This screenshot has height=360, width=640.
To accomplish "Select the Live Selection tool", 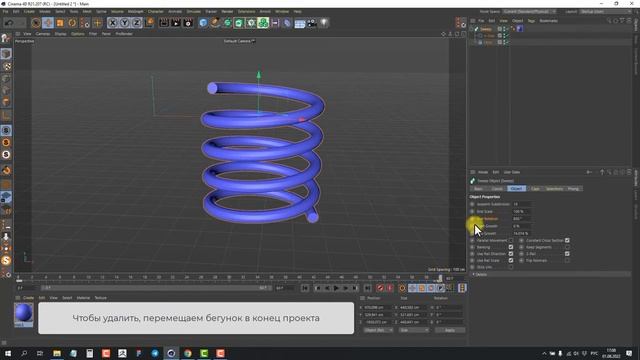I will point(36,23).
